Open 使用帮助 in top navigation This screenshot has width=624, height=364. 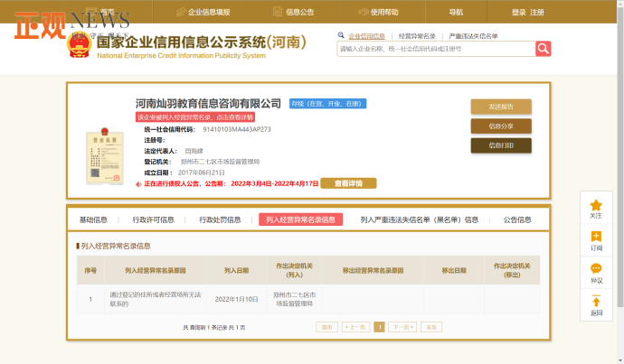click(378, 12)
